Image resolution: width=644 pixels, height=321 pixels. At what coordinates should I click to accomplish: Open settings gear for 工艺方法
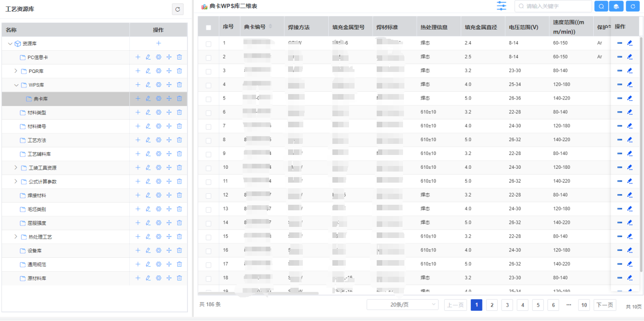click(158, 140)
